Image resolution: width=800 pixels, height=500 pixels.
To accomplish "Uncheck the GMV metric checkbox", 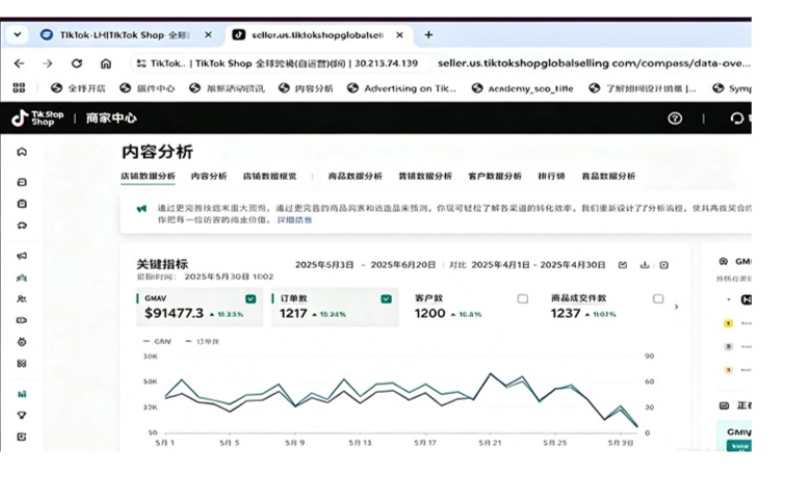I will [x=251, y=298].
